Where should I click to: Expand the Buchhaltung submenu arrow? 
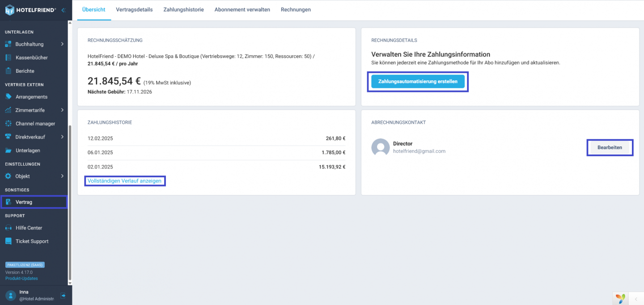[x=62, y=44]
